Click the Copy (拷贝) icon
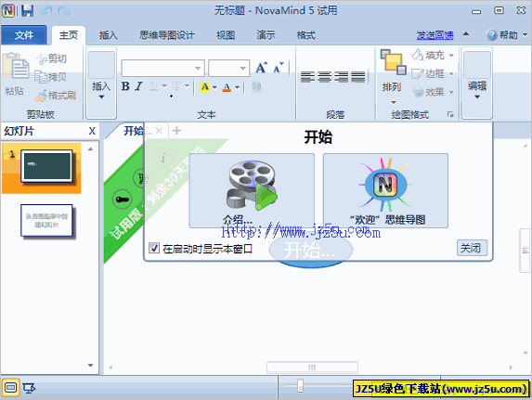Image resolution: width=532 pixels, height=400 pixels. pyautogui.click(x=41, y=77)
